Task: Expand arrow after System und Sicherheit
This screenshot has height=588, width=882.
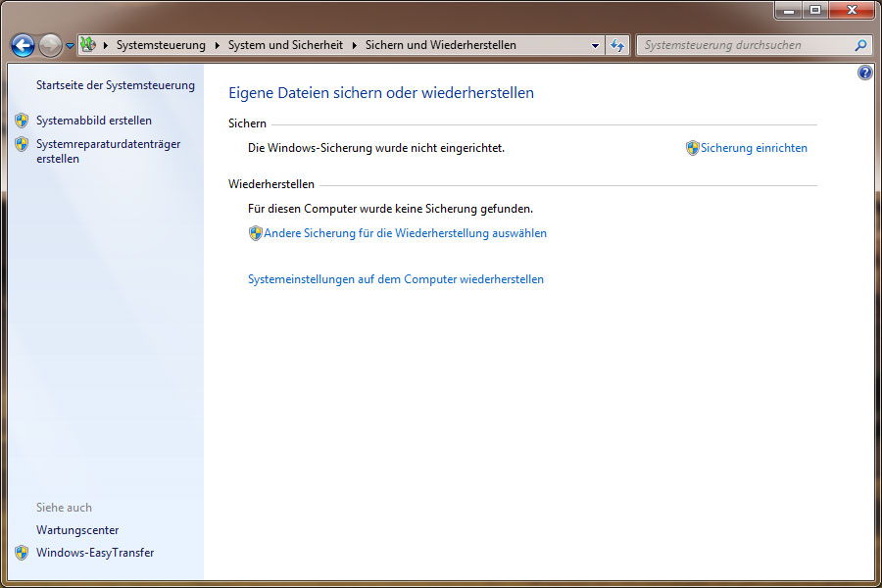Action: click(x=355, y=45)
